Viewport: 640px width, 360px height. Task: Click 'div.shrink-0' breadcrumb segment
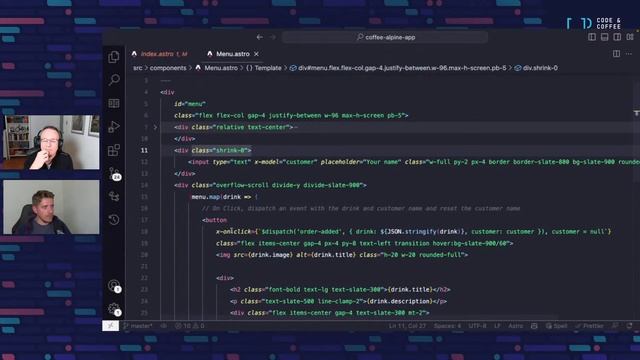point(540,68)
